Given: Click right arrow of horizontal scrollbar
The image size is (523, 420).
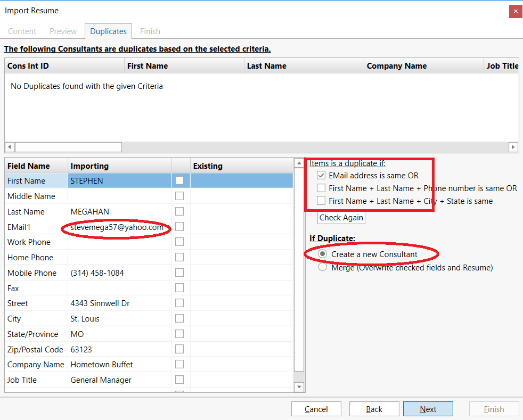Looking at the screenshot, I should [513, 147].
